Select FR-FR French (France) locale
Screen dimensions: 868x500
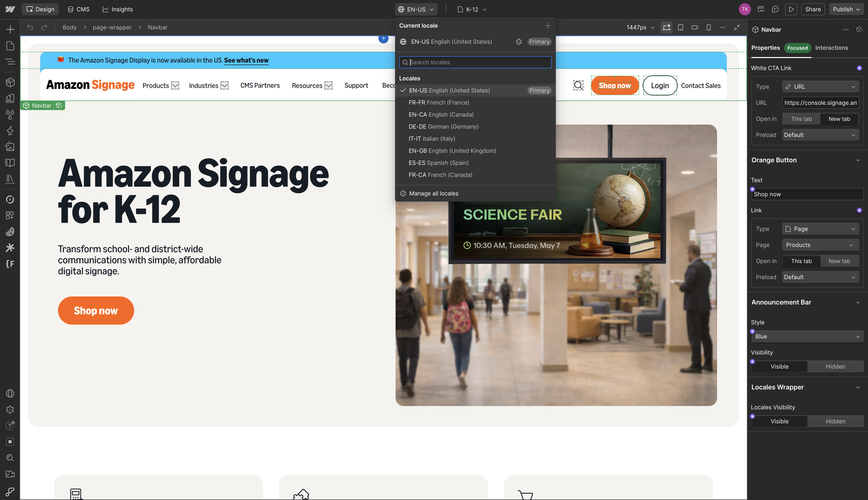475,103
